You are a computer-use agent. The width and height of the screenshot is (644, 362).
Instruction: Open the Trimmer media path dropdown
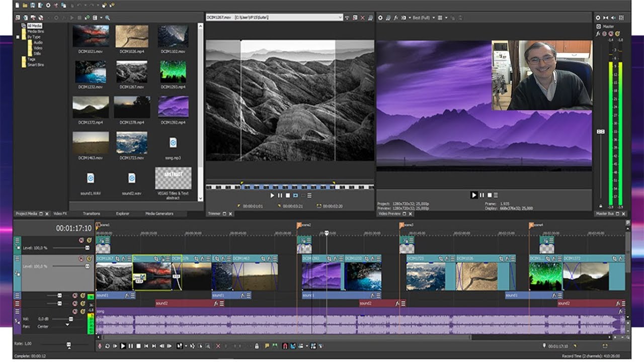coord(340,18)
